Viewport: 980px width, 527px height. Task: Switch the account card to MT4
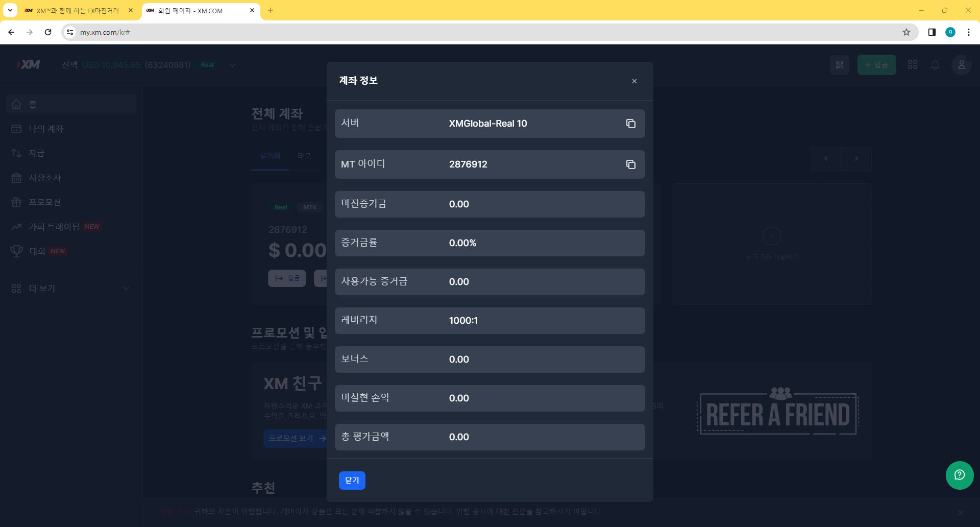point(309,207)
